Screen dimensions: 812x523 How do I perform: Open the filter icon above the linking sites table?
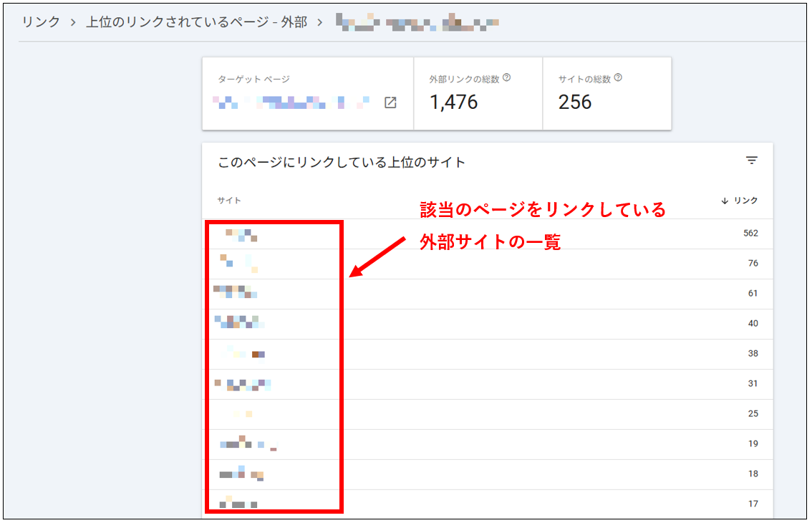point(750,160)
